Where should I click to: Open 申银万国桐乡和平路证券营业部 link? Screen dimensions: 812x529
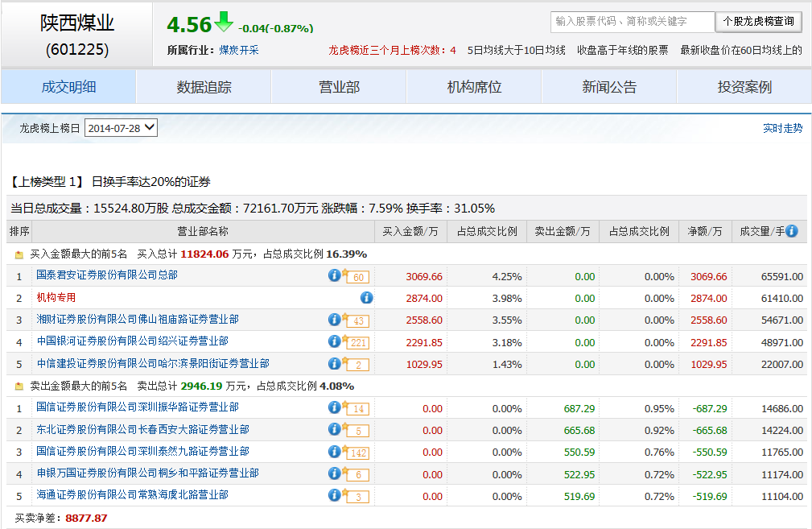pyautogui.click(x=147, y=473)
